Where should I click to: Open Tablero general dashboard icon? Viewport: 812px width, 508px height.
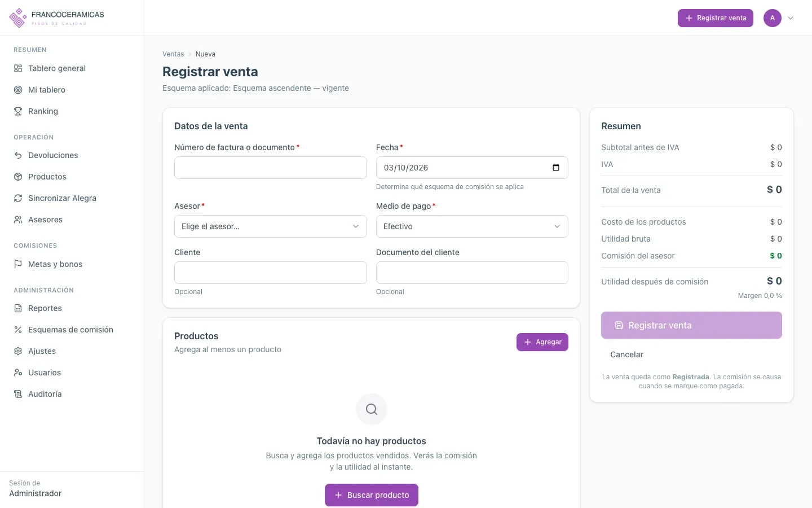(18, 68)
